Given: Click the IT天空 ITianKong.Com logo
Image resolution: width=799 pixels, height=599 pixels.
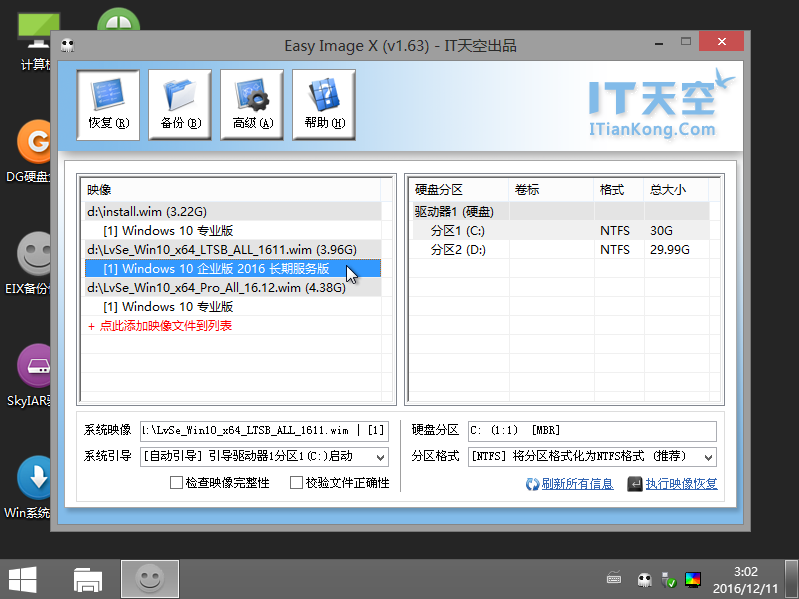Looking at the screenshot, I should tap(661, 106).
